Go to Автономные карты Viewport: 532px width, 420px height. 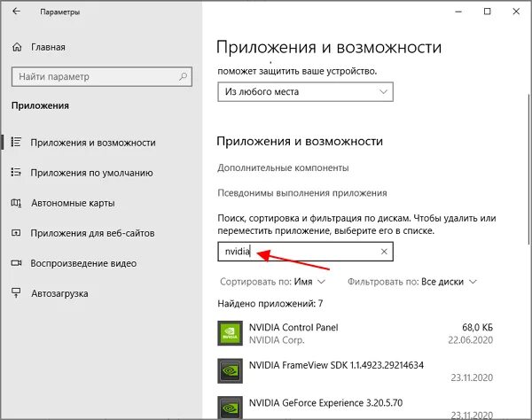coord(73,203)
